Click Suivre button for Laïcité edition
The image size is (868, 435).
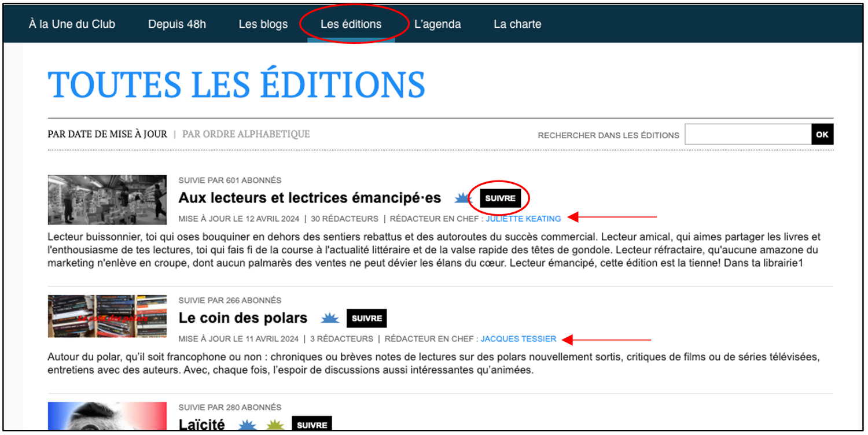(x=312, y=425)
